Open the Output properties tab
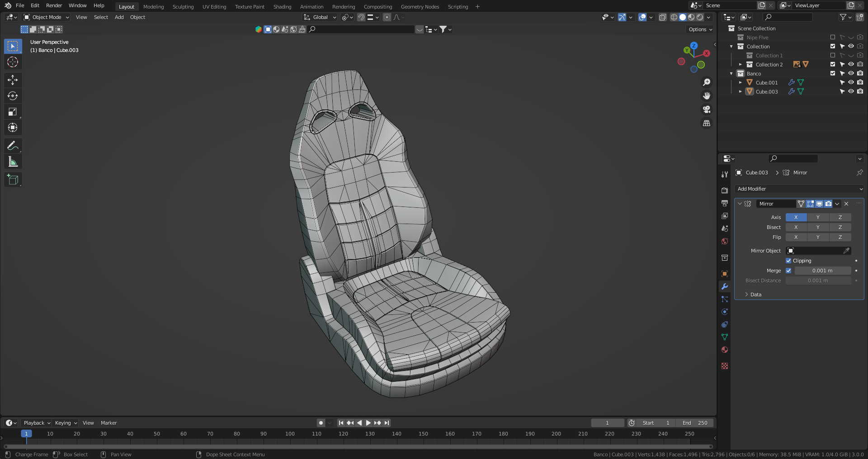Image resolution: width=868 pixels, height=459 pixels. [725, 203]
